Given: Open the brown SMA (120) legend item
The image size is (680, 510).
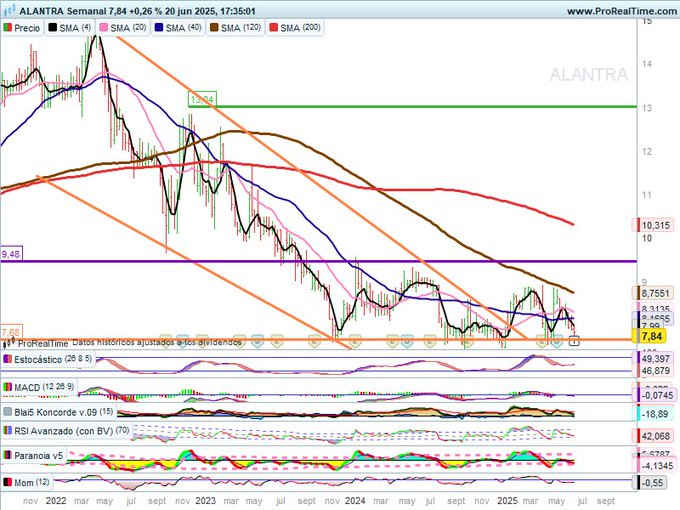Looking at the screenshot, I should pos(235,28).
